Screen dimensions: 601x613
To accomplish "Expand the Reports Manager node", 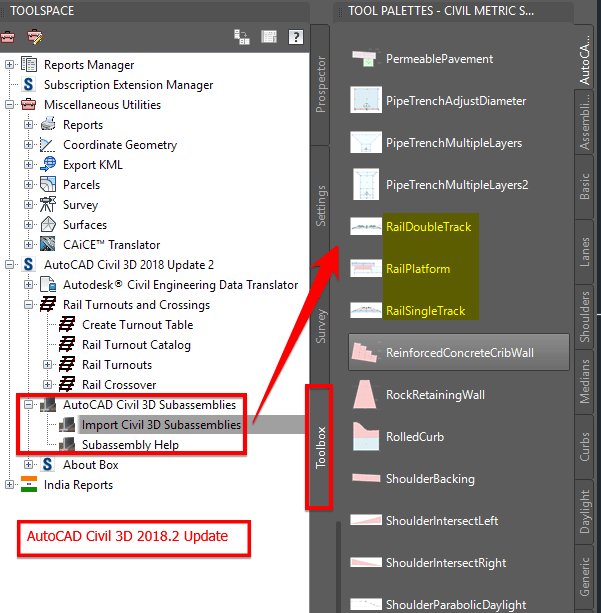I will pyautogui.click(x=9, y=65).
